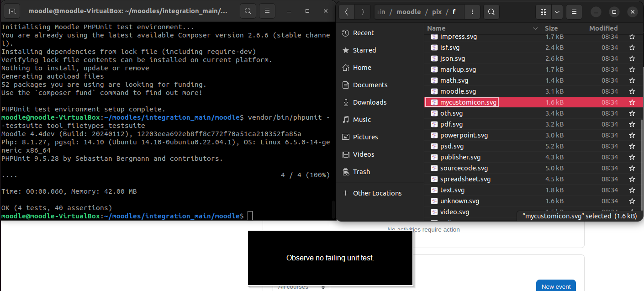The image size is (644, 291).
Task: Star the selected mycustomicon.svg file
Action: [x=632, y=102]
